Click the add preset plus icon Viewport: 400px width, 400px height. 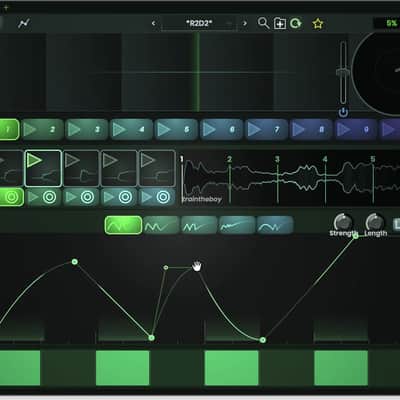(280, 24)
